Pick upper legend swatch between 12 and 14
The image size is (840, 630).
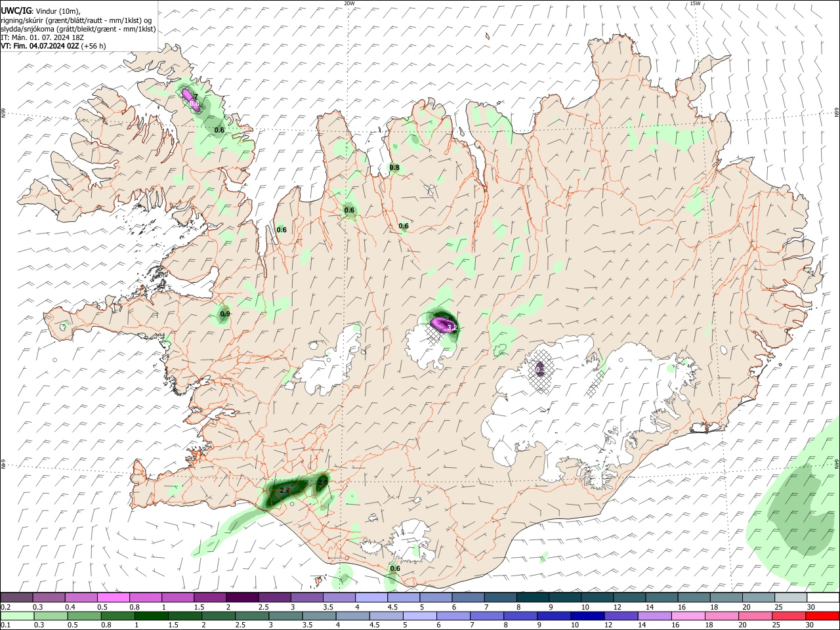[629, 598]
